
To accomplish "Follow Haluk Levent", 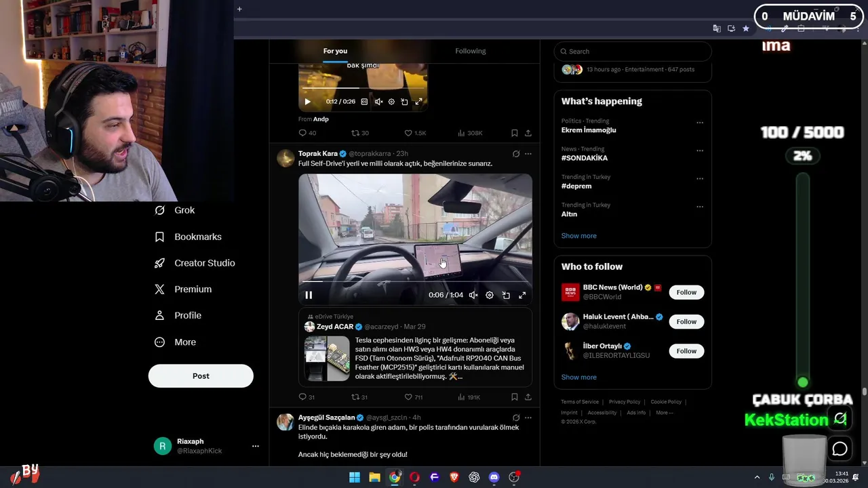I will (686, 321).
